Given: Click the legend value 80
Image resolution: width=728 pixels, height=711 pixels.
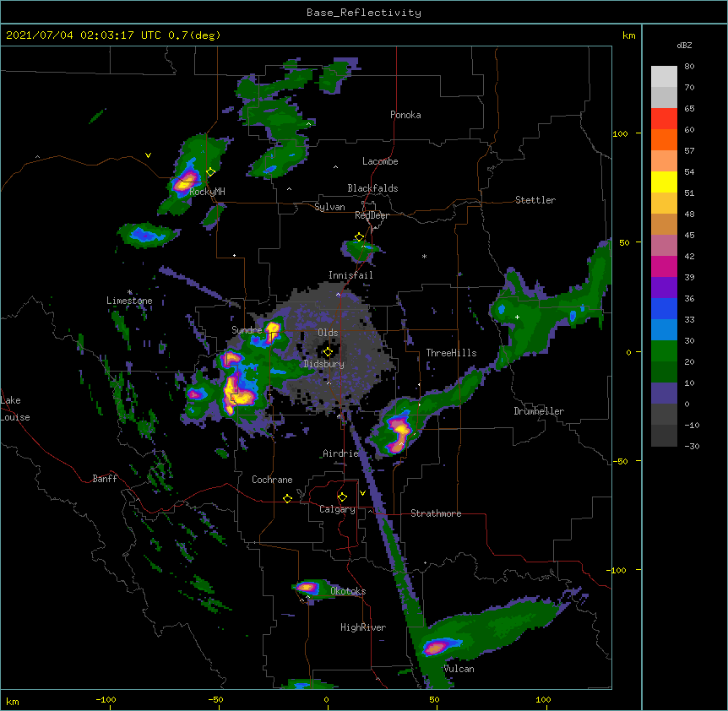Looking at the screenshot, I should (689, 67).
